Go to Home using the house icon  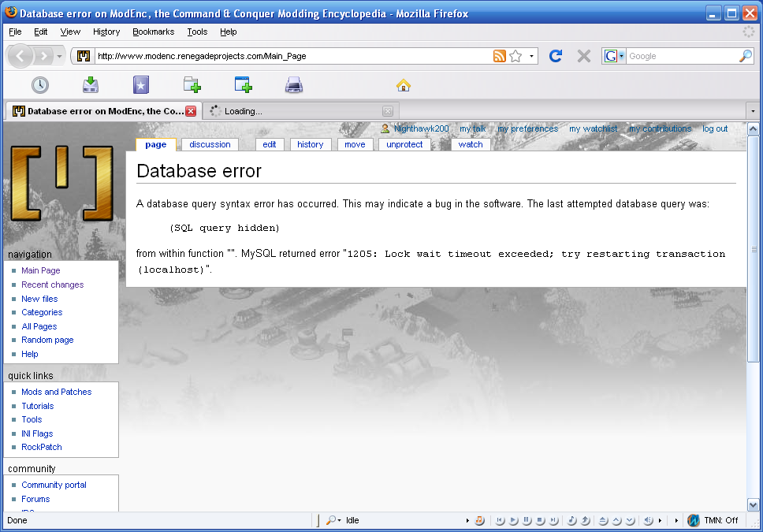403,85
